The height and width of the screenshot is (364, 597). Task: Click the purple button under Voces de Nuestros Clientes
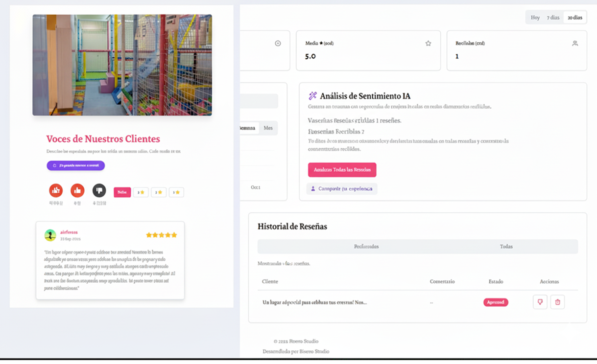(x=76, y=165)
